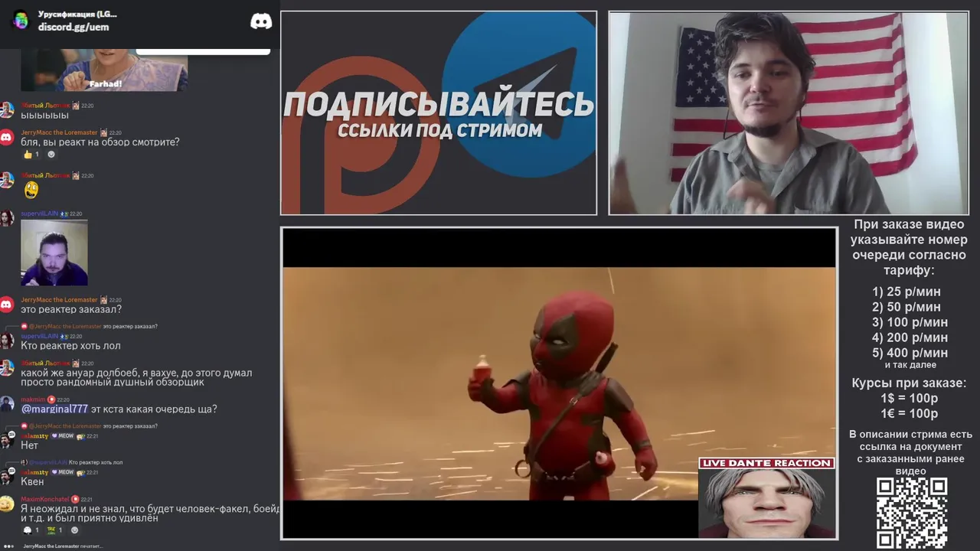This screenshot has width=980, height=551.
Task: Open the reply reference above supervilLAIN's 'Кто реактер' message
Action: tap(89, 326)
